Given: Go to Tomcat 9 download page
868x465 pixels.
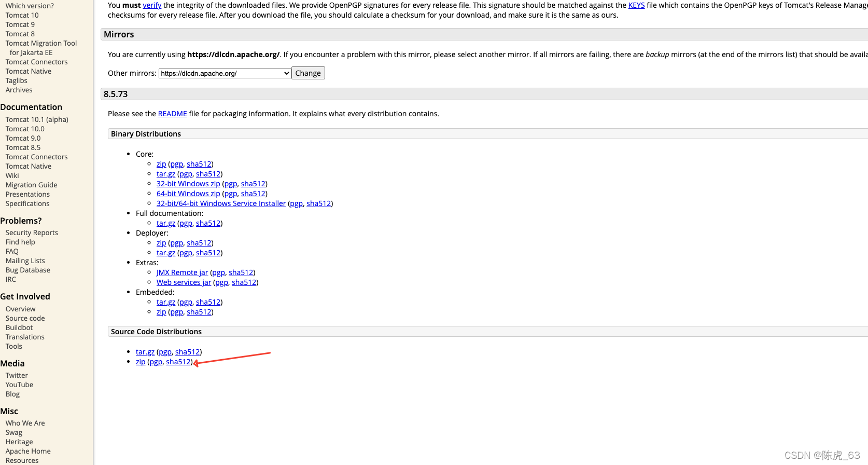Looking at the screenshot, I should click(20, 24).
